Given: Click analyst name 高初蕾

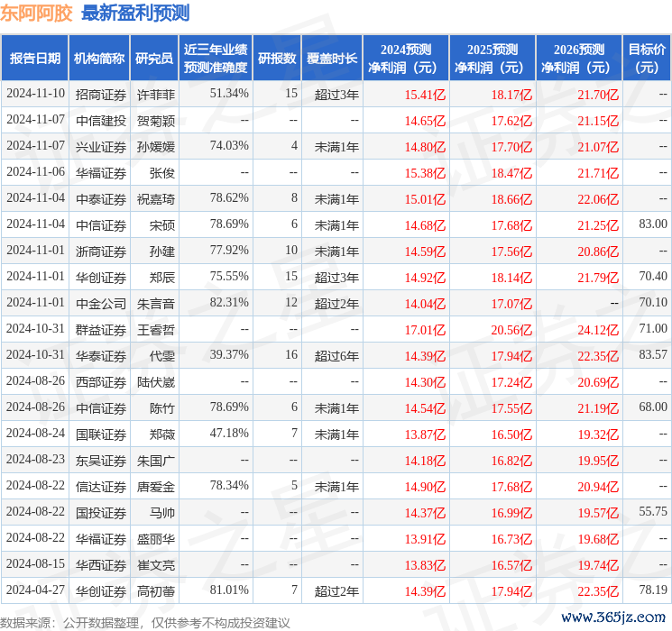Looking at the screenshot, I should coord(155,591).
